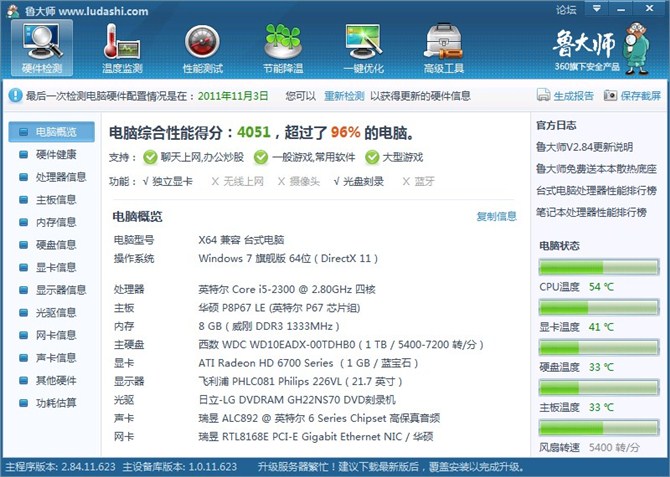Click the 主板温度 progress bar
670x477 pixels.
(x=599, y=388)
